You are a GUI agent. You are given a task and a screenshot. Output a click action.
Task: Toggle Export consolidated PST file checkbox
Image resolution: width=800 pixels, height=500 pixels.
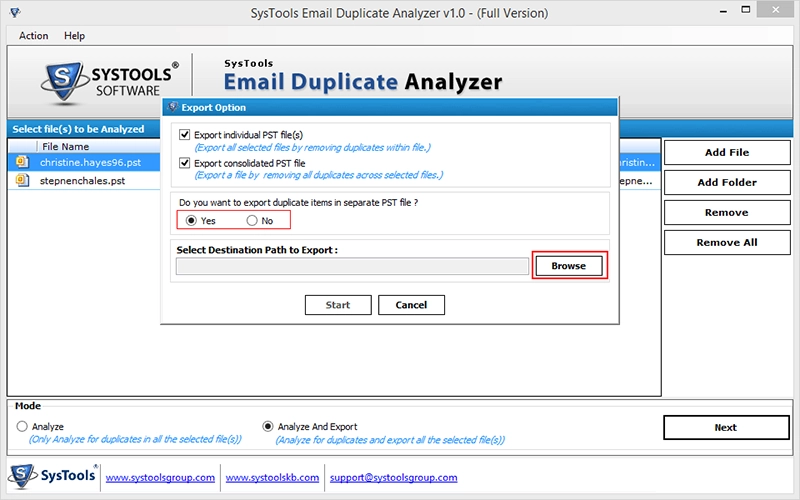click(184, 163)
